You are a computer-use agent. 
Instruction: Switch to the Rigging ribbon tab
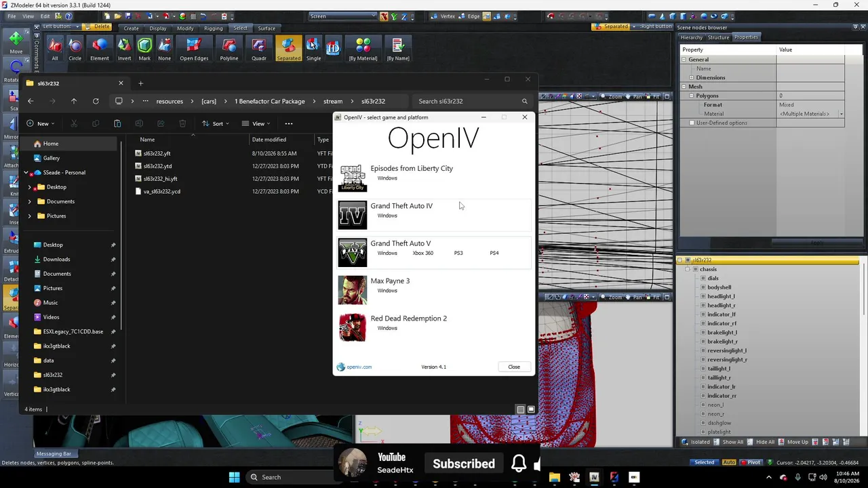click(214, 28)
